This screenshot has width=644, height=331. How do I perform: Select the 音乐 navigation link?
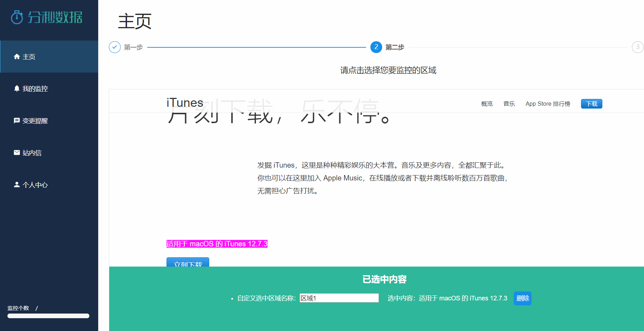[509, 104]
